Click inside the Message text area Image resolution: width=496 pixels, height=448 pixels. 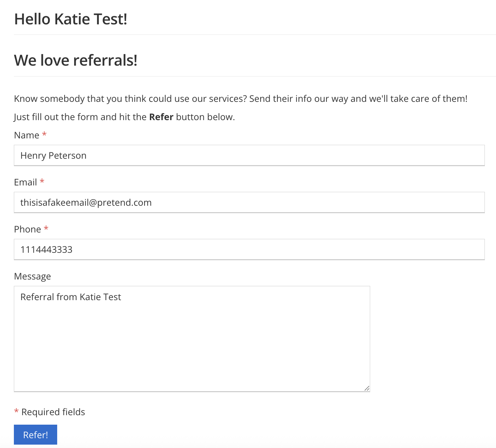click(x=192, y=339)
